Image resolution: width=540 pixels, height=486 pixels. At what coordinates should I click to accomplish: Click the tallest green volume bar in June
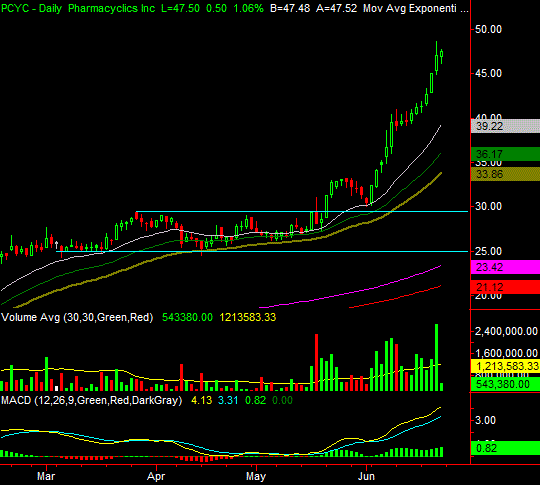(x=437, y=357)
